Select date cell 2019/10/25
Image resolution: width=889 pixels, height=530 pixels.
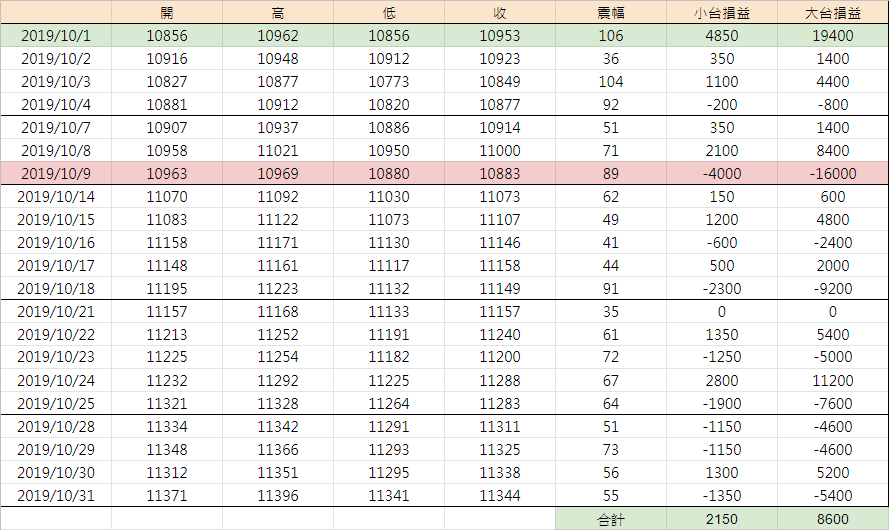(x=56, y=404)
